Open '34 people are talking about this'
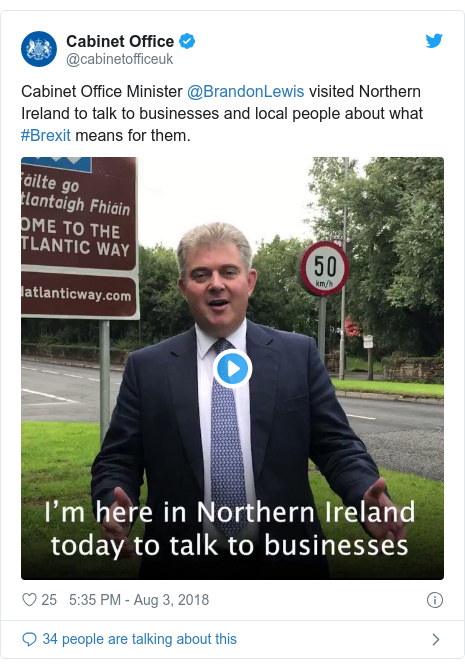 pyautogui.click(x=139, y=639)
